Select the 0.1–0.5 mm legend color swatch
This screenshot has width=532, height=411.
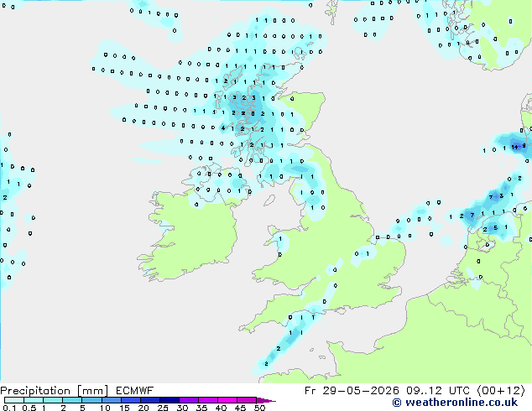14,400
